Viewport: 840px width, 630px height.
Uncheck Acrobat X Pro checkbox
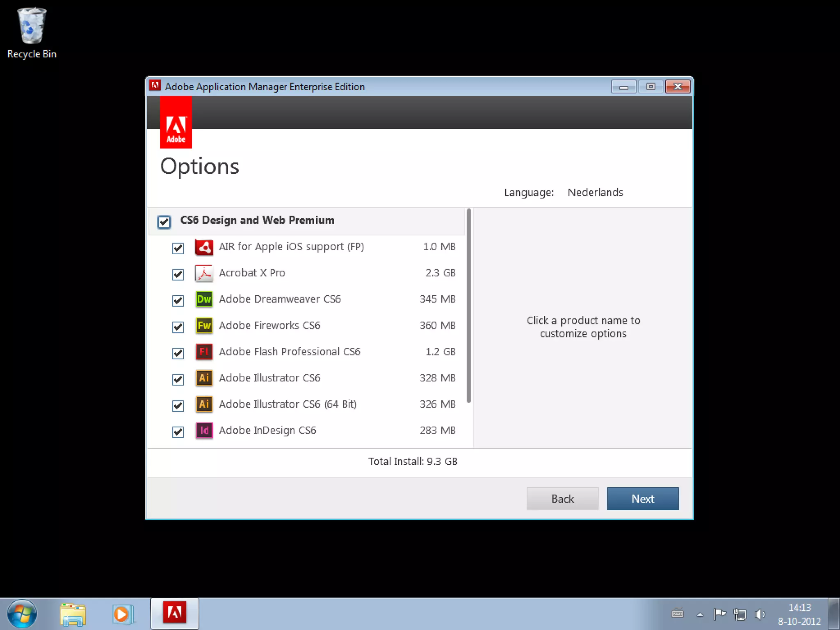tap(178, 274)
